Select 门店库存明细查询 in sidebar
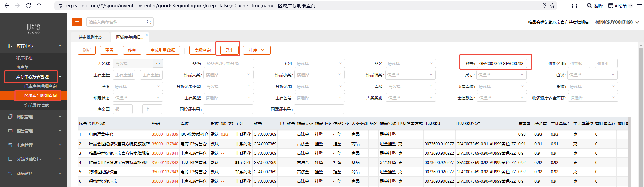The width and height of the screenshot is (644, 187). point(40,86)
